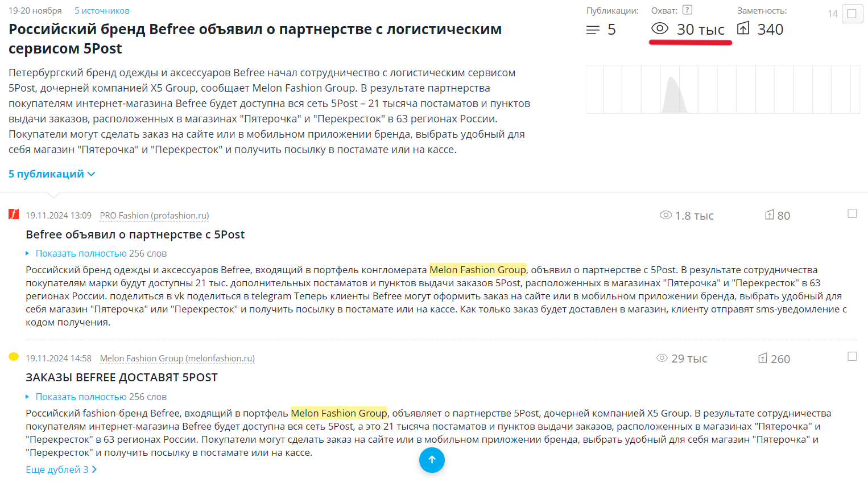Open the help question mark next to Охват
The image size is (868, 486).
[x=687, y=10]
